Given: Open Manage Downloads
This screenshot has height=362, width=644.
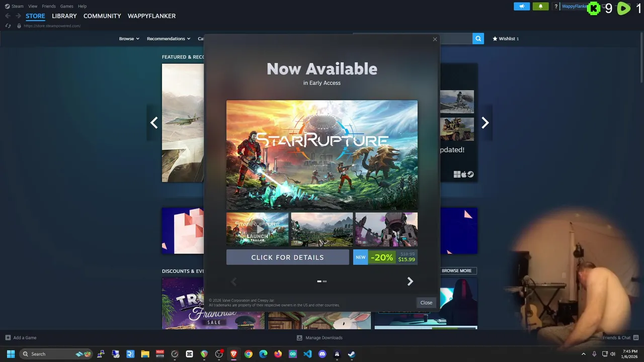Looking at the screenshot, I should pos(319,338).
